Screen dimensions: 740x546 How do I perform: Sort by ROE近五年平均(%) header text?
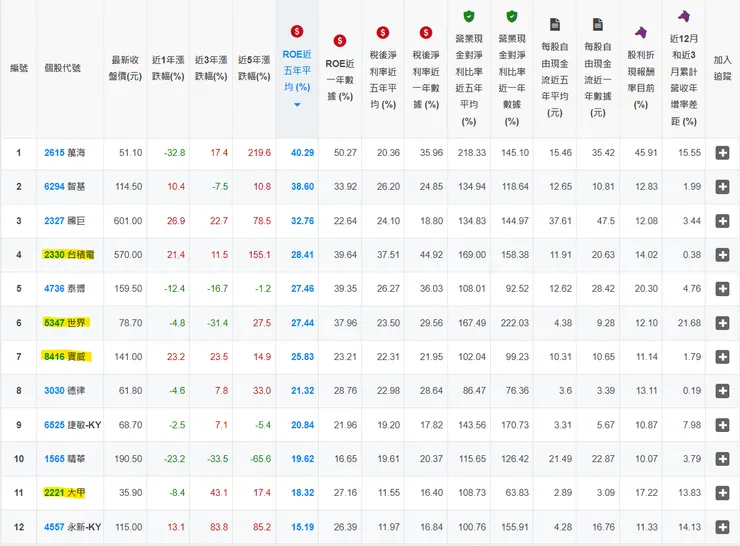coord(297,71)
